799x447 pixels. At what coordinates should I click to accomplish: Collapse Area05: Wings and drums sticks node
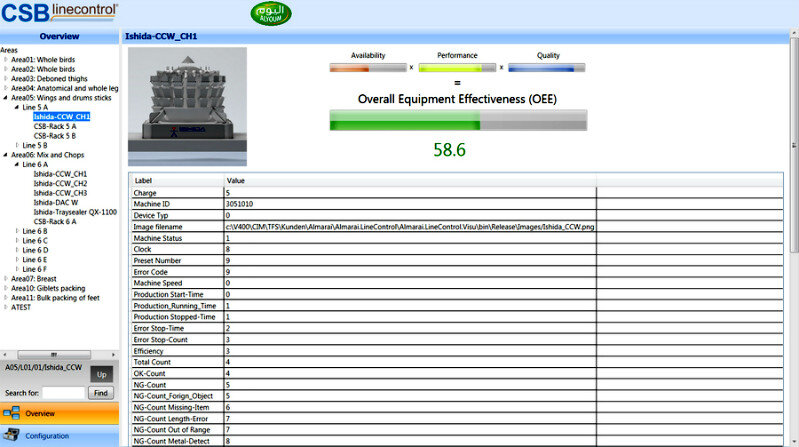point(5,98)
